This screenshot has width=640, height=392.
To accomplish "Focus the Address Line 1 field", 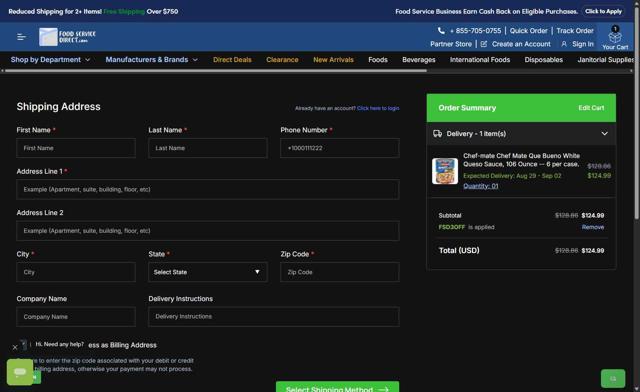I will (208, 189).
